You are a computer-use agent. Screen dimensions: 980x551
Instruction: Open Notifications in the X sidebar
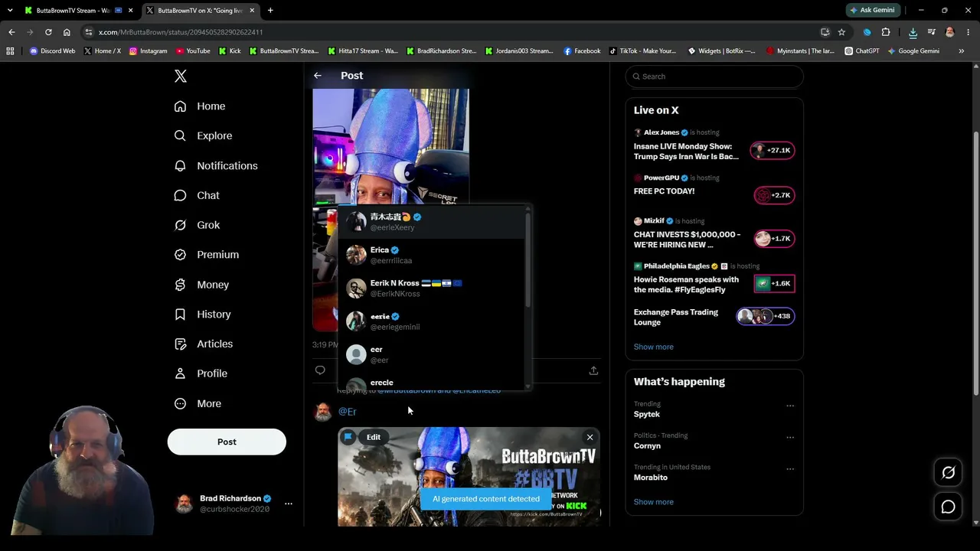tap(216, 165)
